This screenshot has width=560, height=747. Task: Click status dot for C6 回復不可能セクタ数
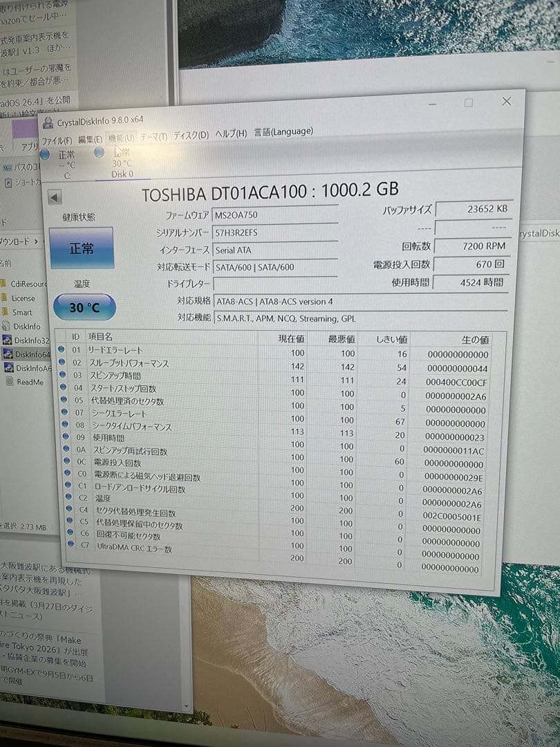(x=71, y=532)
